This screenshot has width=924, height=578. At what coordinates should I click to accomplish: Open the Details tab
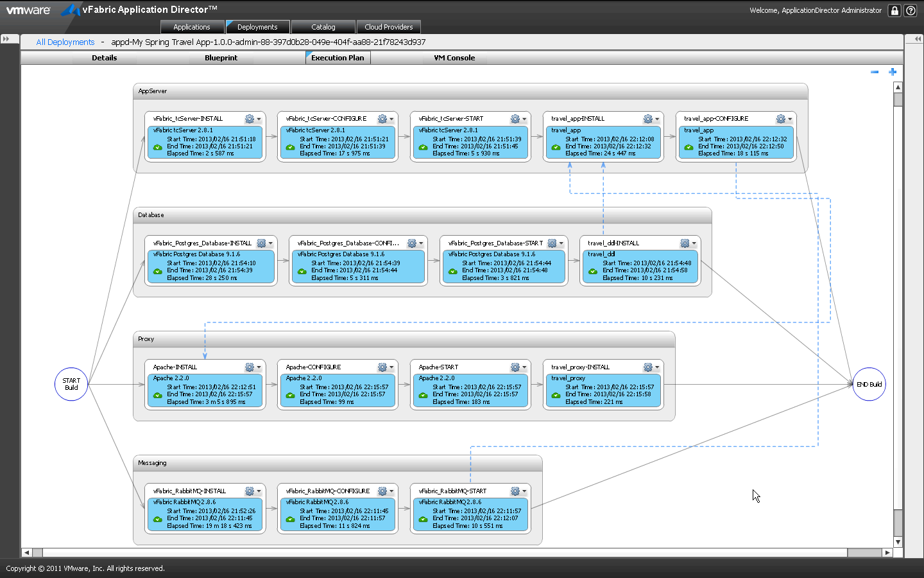click(x=104, y=58)
